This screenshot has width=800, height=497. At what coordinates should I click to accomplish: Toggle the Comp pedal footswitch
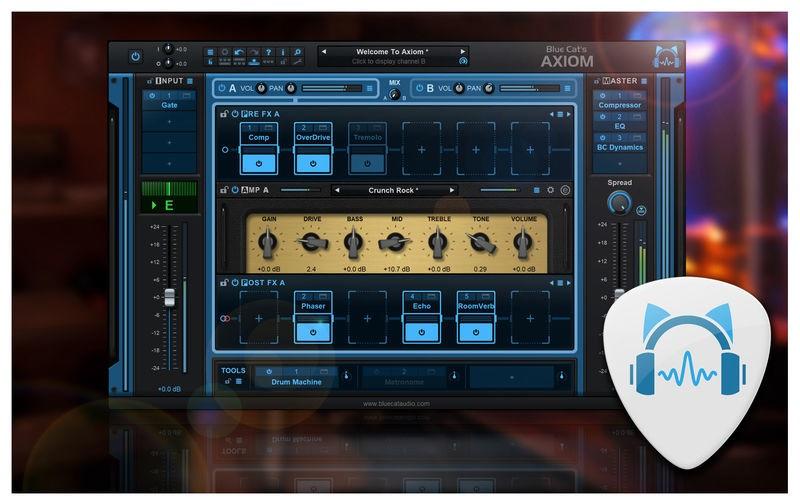click(x=259, y=163)
